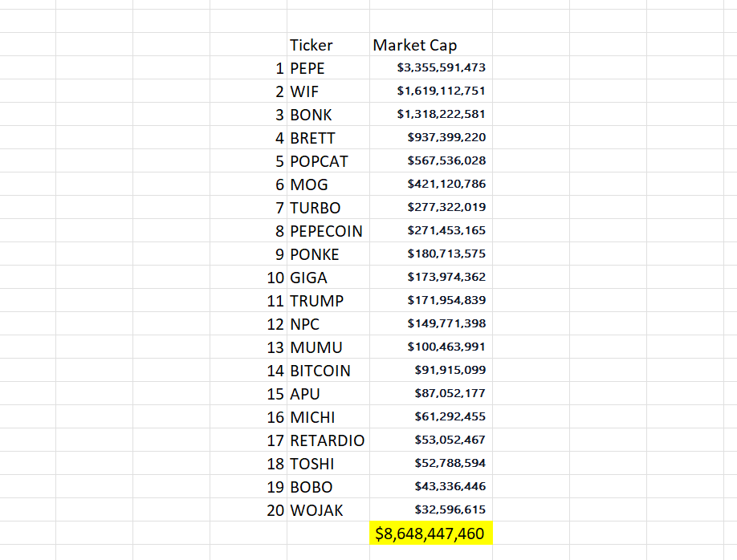This screenshot has width=737, height=560.
Task: Select the RETARDIO ticker cell
Action: coord(328,440)
